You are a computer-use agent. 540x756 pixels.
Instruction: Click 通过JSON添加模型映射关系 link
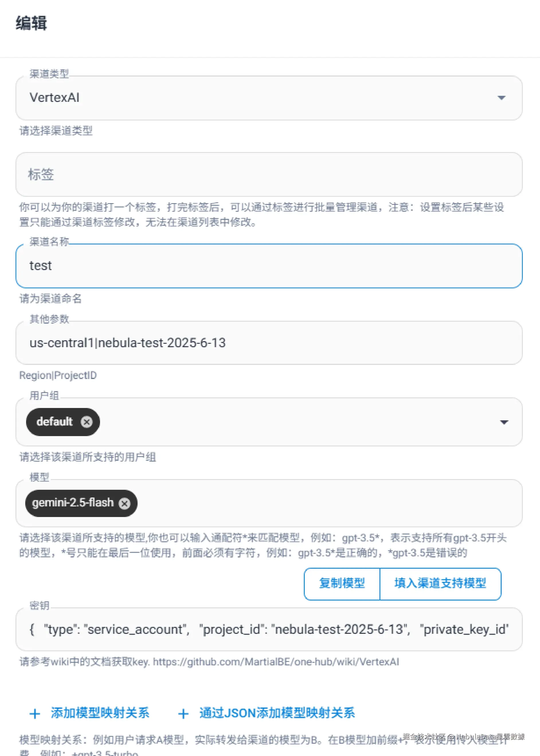(277, 713)
